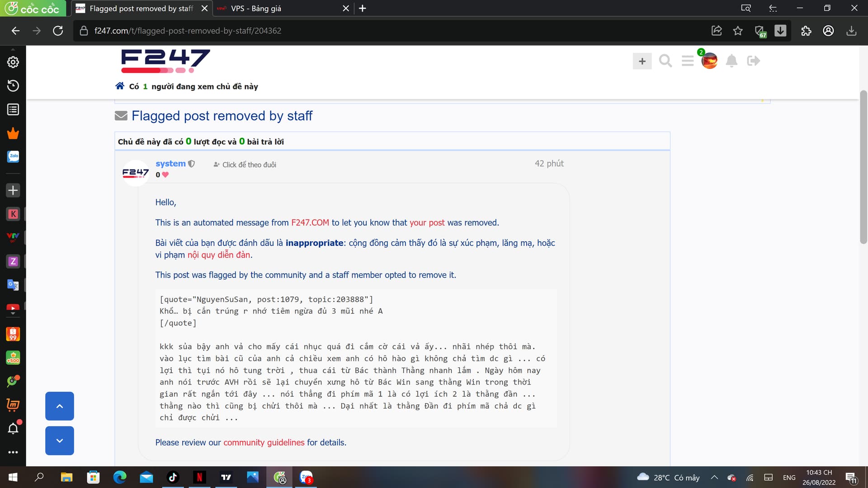868x488 pixels.
Task: Open the community guidelines link
Action: [x=264, y=442]
